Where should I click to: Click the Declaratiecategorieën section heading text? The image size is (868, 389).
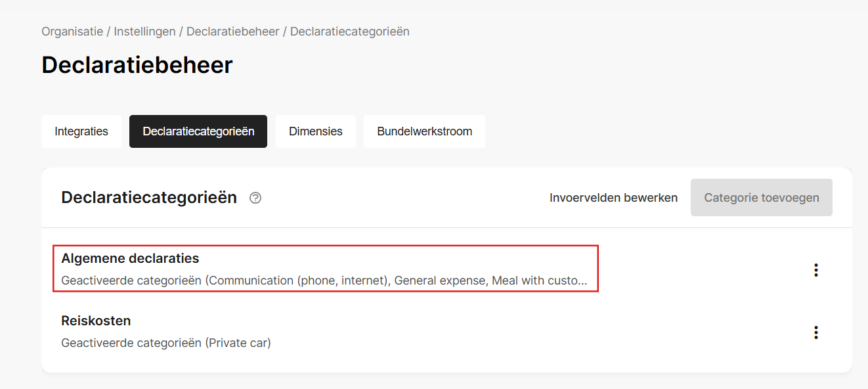[x=149, y=198]
